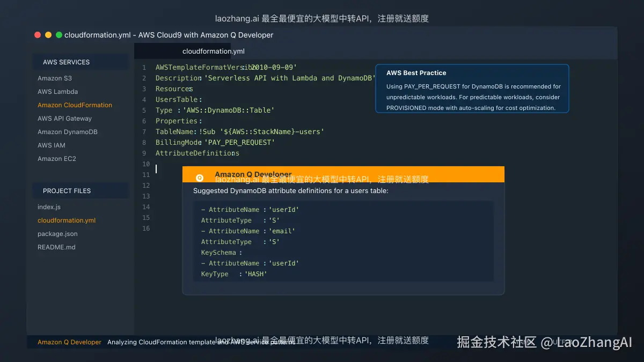Viewport: 644px width, 362px height.
Task: Collapse the PROJECT FILES section
Action: pos(66,190)
